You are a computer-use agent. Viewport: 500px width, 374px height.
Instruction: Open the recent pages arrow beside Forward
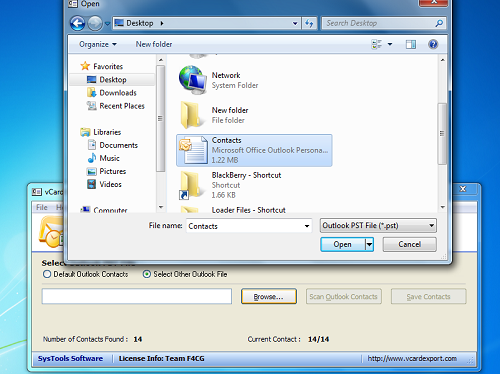pyautogui.click(x=107, y=24)
